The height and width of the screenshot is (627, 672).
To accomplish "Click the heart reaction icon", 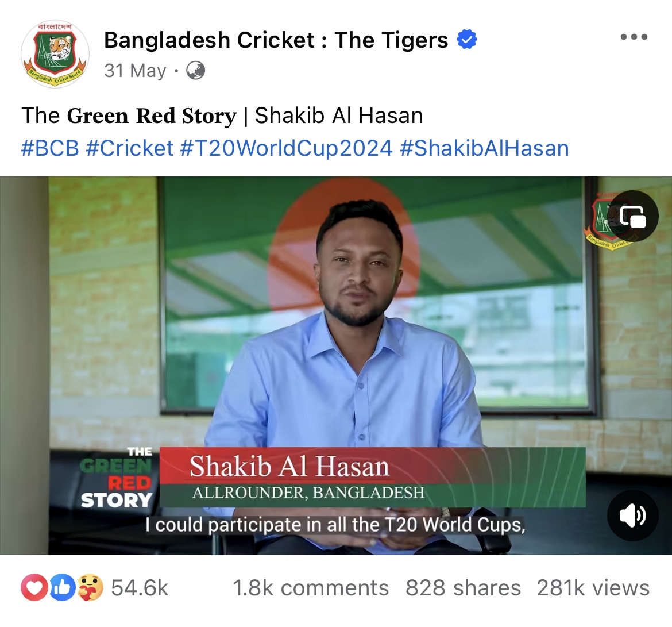I will click(34, 587).
